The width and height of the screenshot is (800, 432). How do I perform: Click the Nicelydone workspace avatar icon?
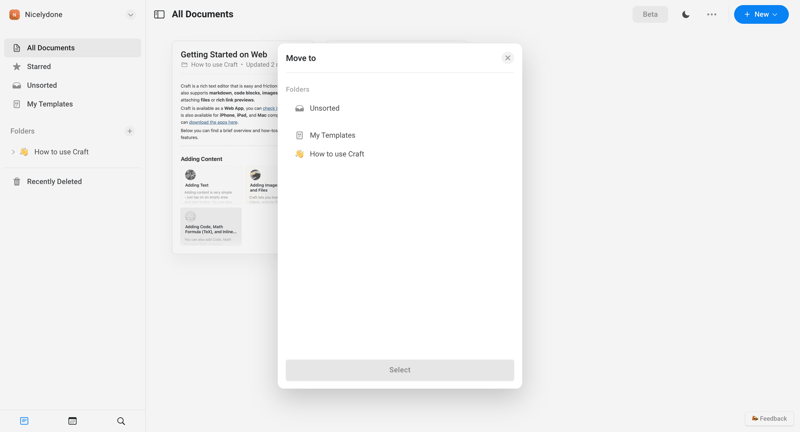click(14, 15)
